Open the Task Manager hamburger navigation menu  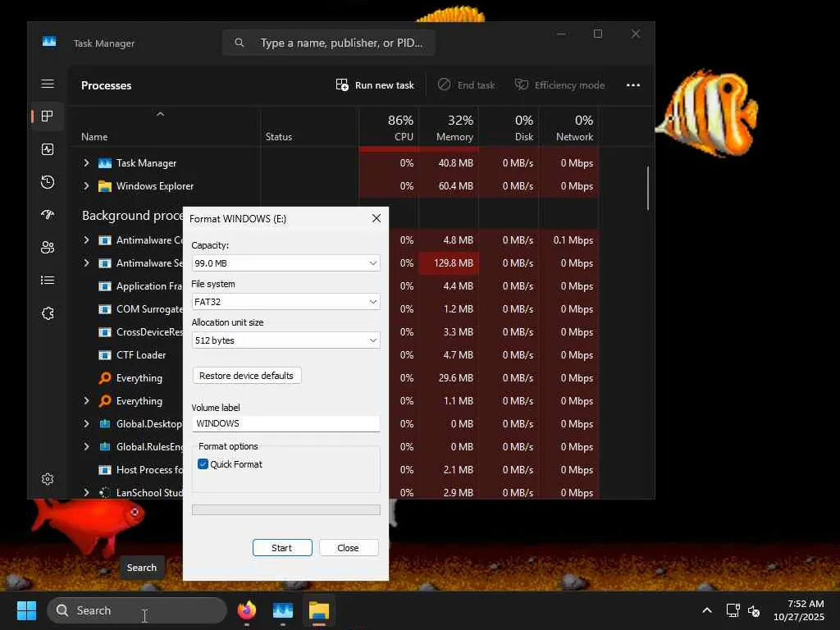[x=47, y=84]
